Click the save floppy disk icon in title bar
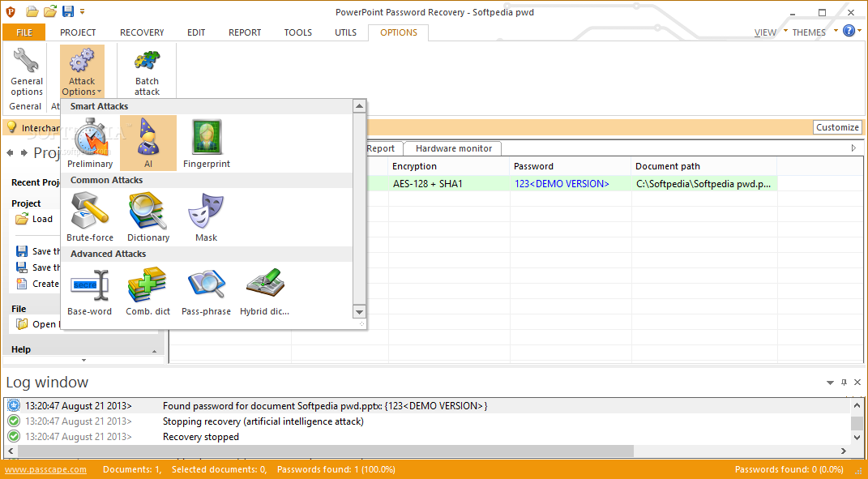This screenshot has width=868, height=479. tap(68, 11)
